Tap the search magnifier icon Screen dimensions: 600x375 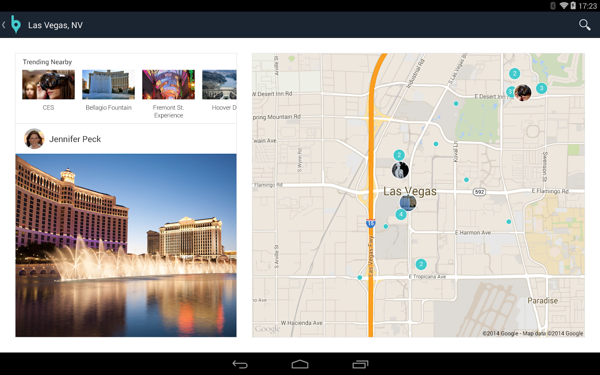(x=584, y=25)
